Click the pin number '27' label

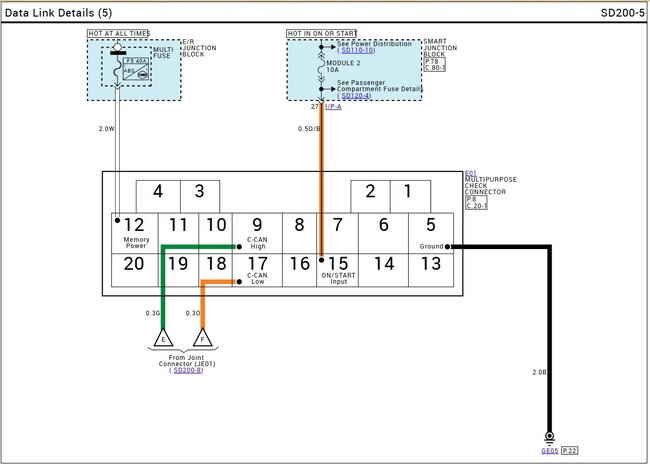tap(315, 107)
